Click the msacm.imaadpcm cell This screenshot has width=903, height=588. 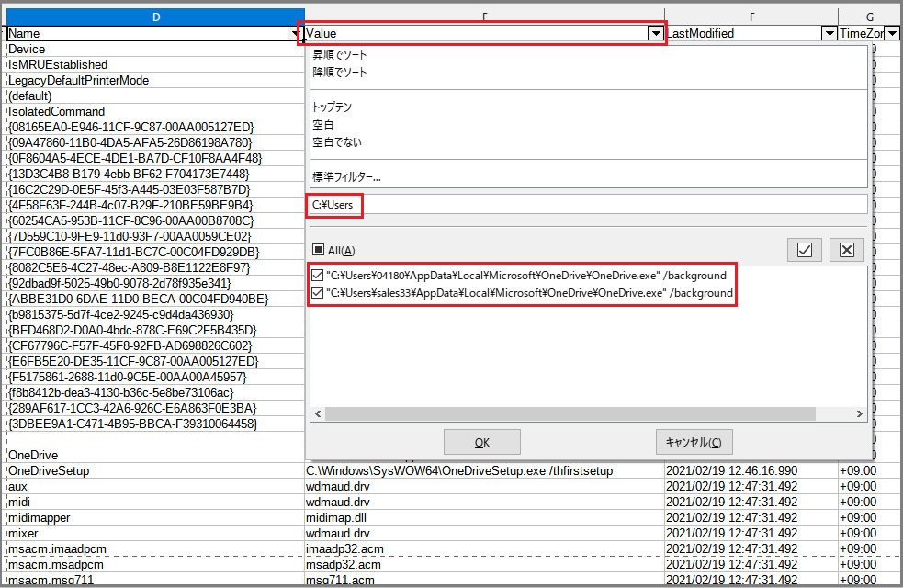[155, 548]
